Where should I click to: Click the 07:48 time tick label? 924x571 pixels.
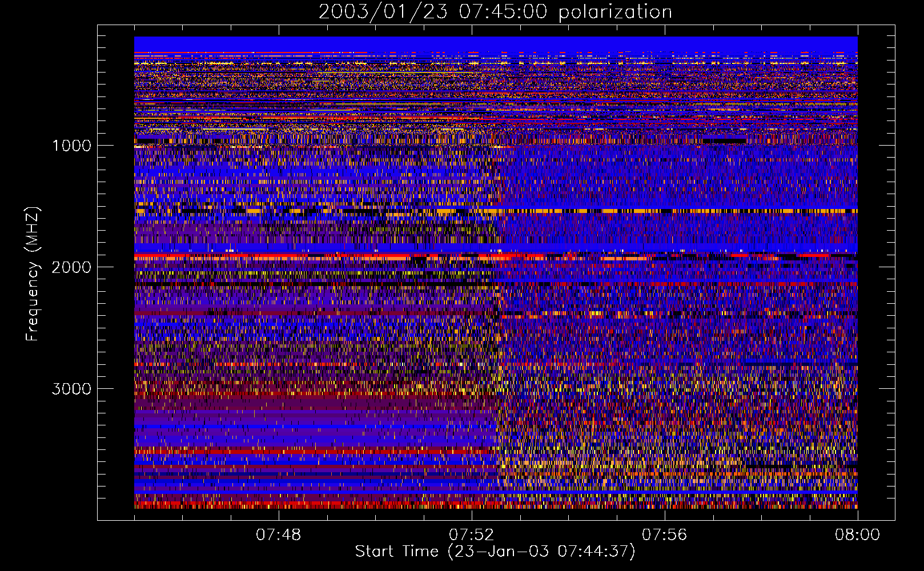(x=278, y=535)
